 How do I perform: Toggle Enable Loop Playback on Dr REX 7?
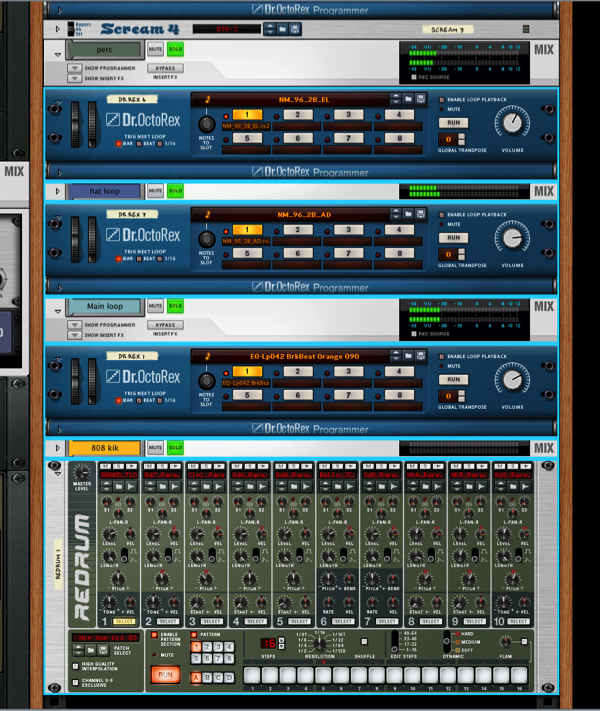[441, 214]
